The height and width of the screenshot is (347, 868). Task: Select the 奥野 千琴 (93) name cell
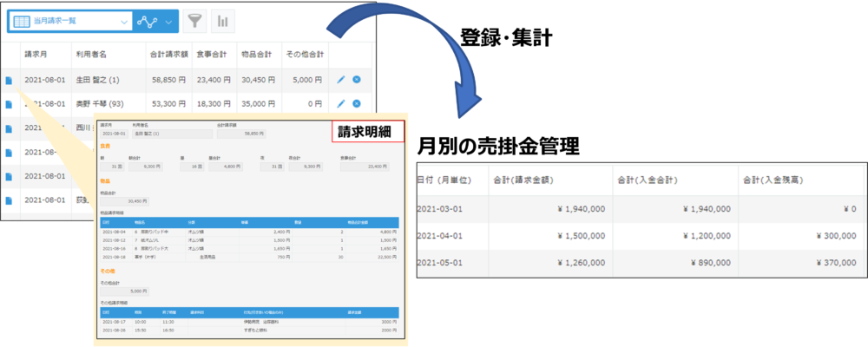(100, 103)
